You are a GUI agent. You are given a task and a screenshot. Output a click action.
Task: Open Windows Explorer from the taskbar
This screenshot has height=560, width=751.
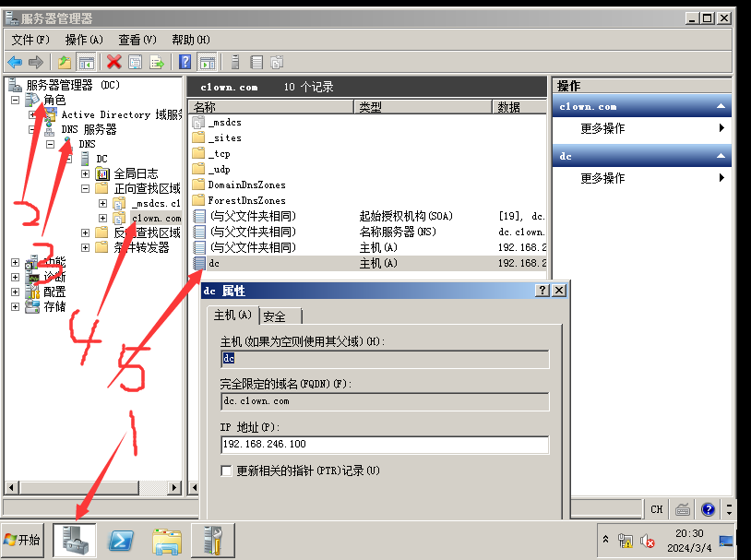pos(166,541)
